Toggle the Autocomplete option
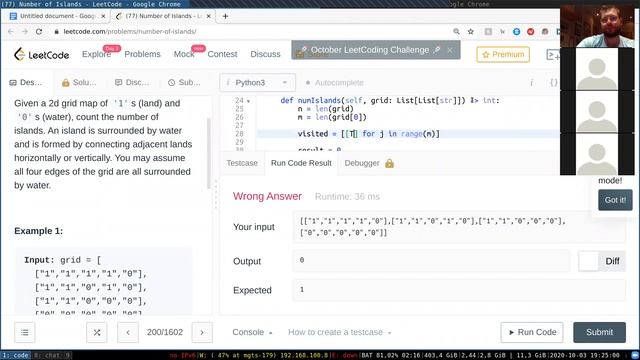The image size is (640, 360). [x=335, y=83]
